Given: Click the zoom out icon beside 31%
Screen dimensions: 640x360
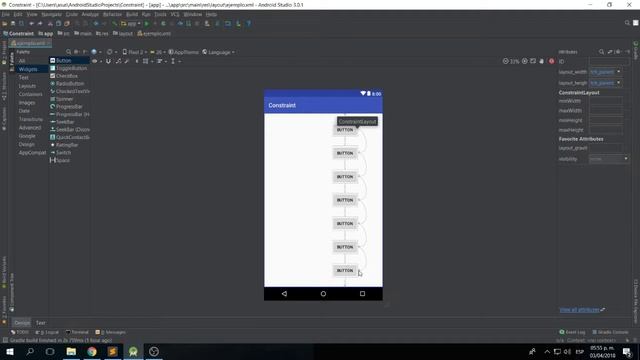Looking at the screenshot, I should (505, 61).
